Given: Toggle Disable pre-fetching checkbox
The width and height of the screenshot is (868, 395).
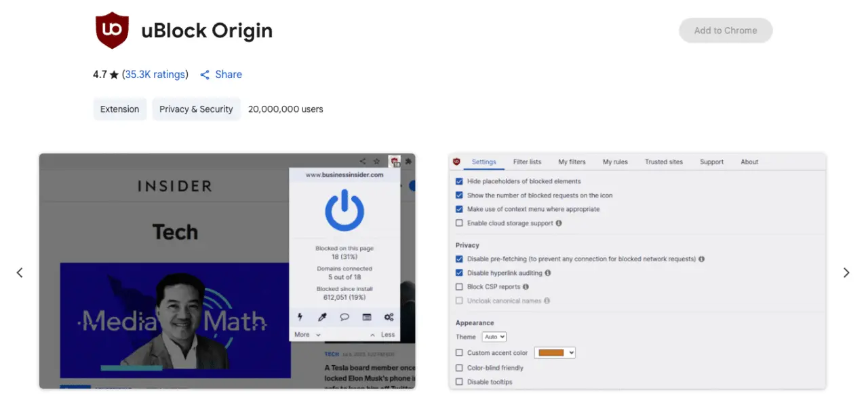Looking at the screenshot, I should [x=459, y=259].
